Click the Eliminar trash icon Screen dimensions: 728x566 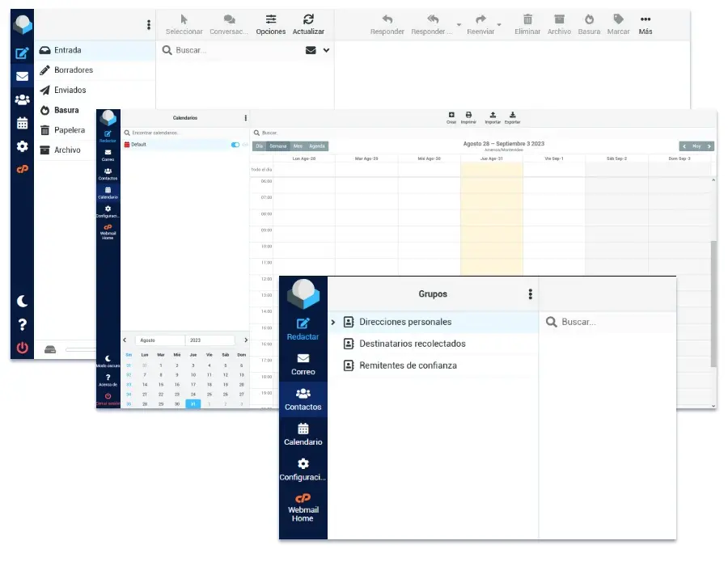point(527,23)
